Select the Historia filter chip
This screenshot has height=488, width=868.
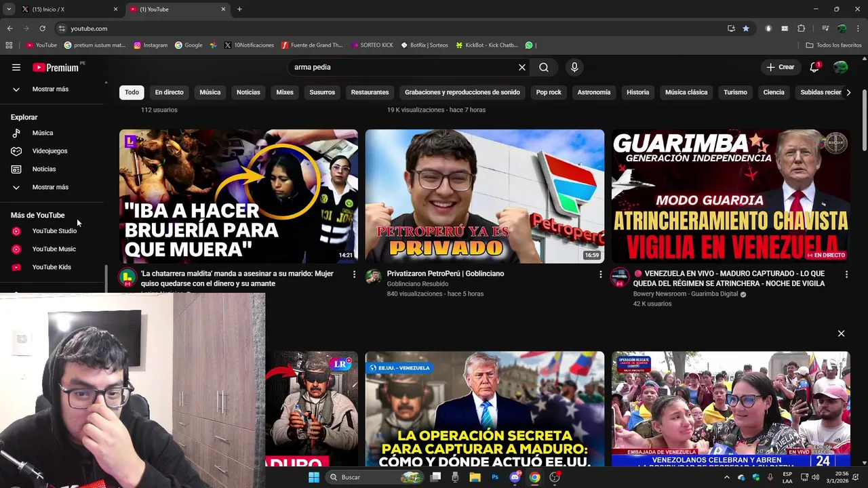point(637,92)
